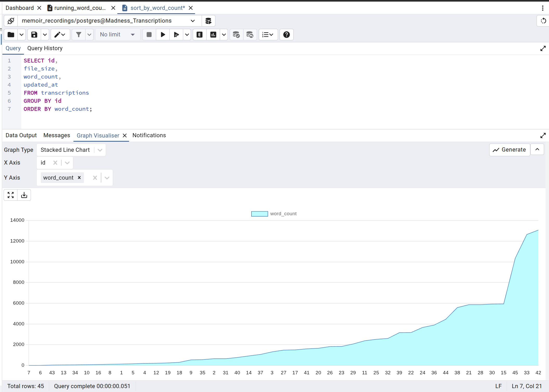Open the No limit rows dropdown

pos(117,35)
